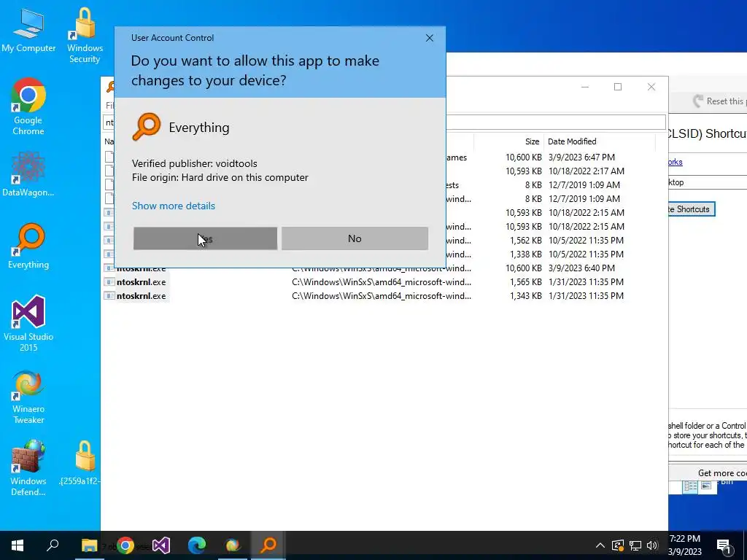Click the 10,600 KB size at 6:47 PM row

click(524, 157)
